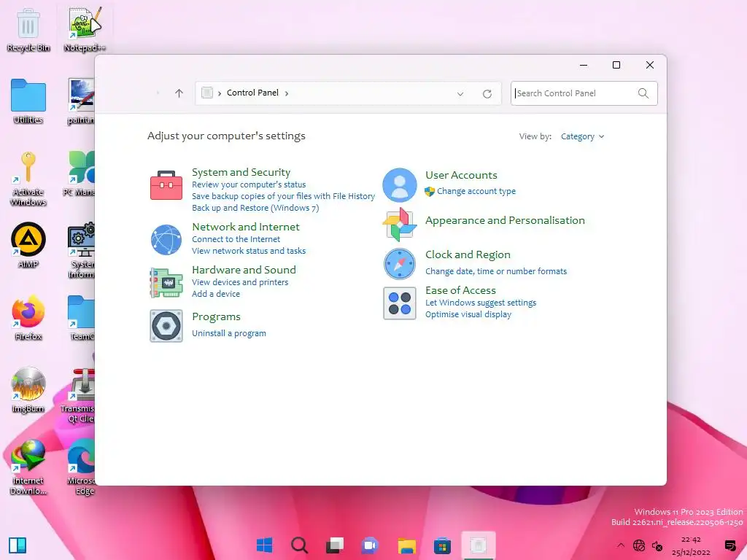747x560 pixels.
Task: Open the Add a device link
Action: pyautogui.click(x=216, y=294)
